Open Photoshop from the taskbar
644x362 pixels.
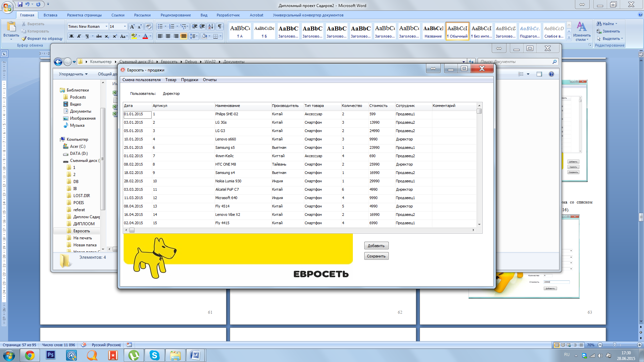(x=51, y=355)
